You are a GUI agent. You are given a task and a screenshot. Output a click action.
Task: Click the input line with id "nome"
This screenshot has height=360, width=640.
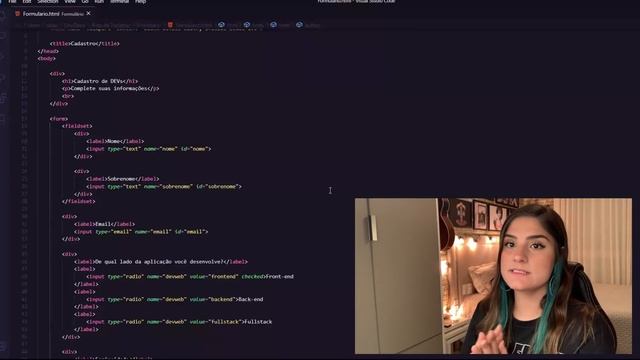tap(149, 149)
